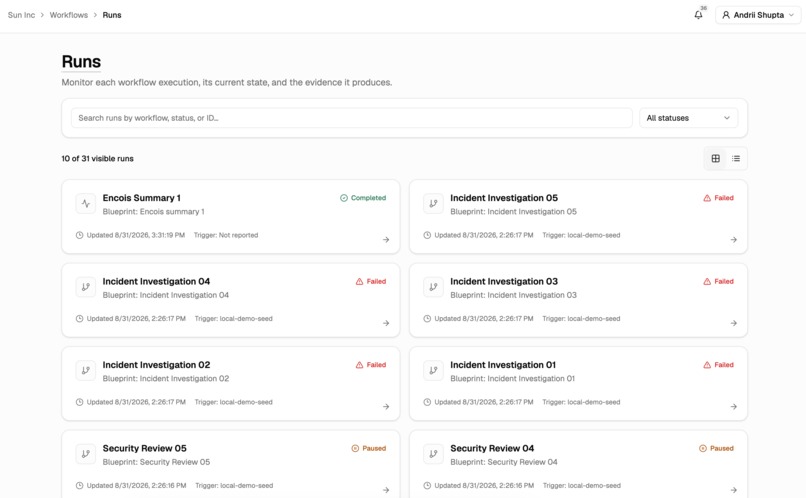The width and height of the screenshot is (806, 498).
Task: Open Incident Investigation 03 via arrow icon
Action: click(734, 323)
